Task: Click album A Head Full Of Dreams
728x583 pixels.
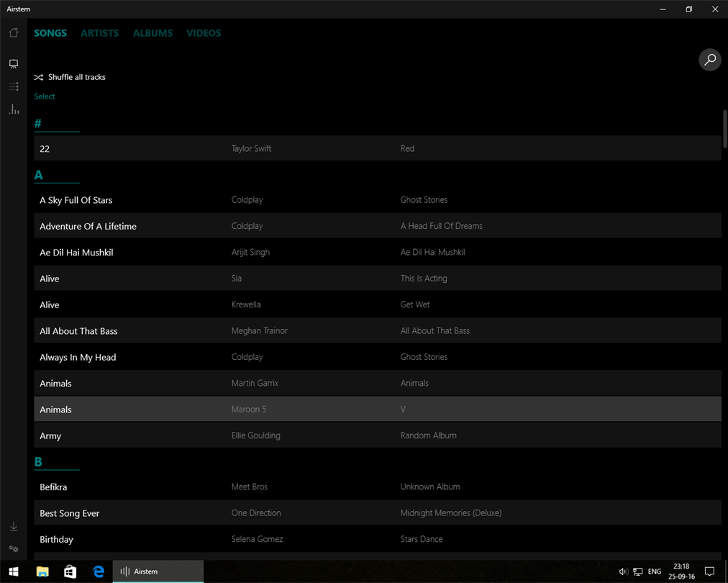Action: point(442,226)
